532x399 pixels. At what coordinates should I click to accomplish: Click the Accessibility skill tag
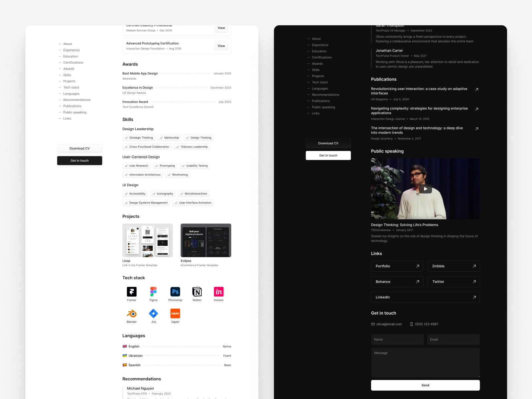pyautogui.click(x=135, y=194)
